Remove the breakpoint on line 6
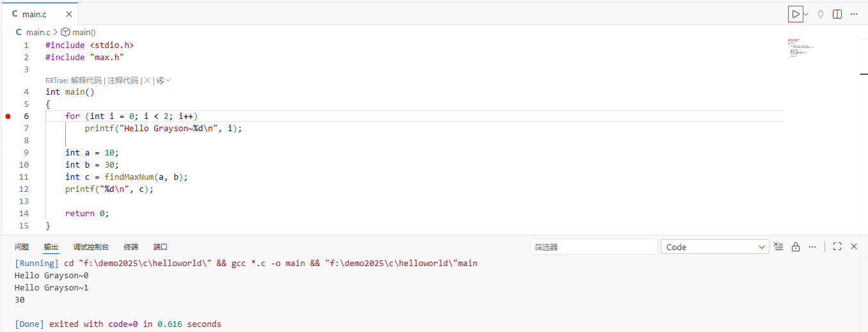This screenshot has width=868, height=332. [8, 116]
